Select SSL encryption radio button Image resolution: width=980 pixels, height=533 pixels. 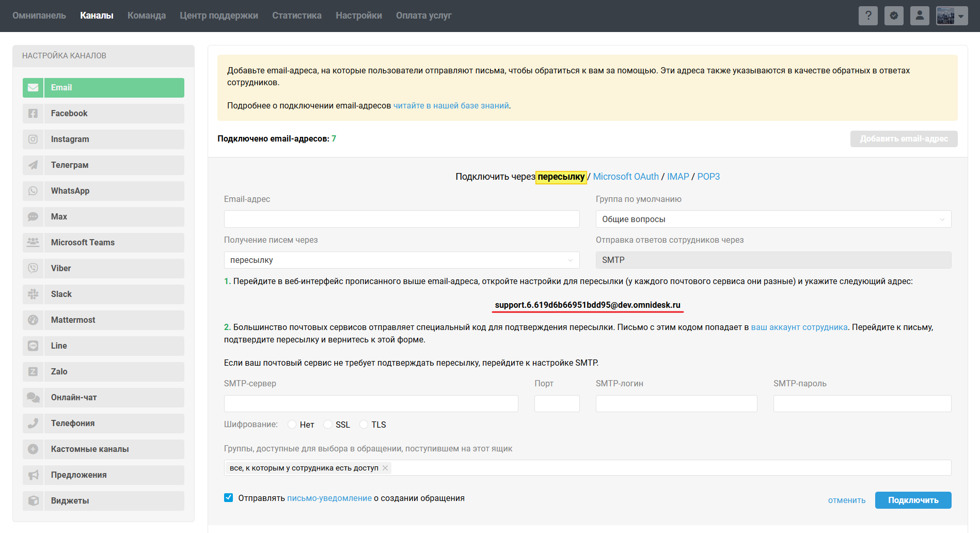pyautogui.click(x=328, y=425)
